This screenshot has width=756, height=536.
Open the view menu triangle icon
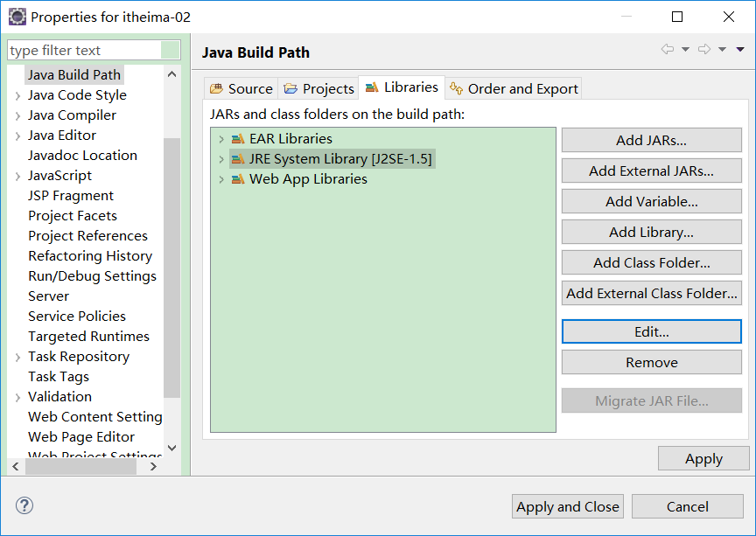point(740,50)
